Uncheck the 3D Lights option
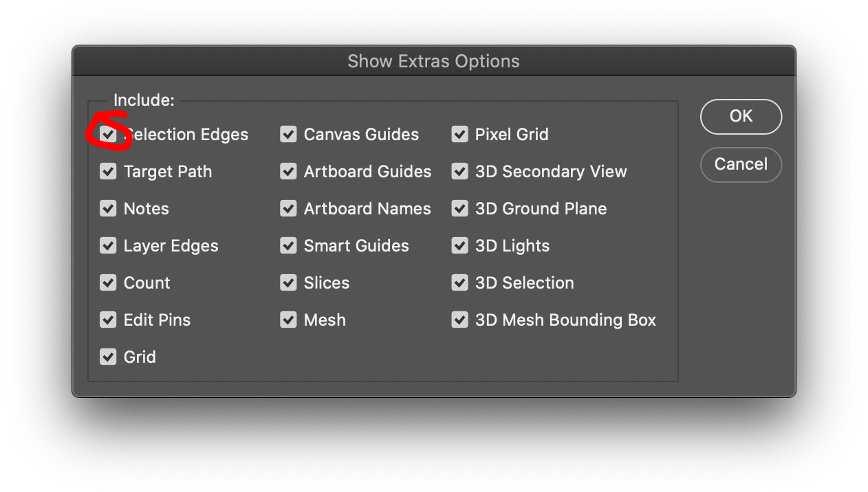The image size is (868, 492). tap(459, 245)
